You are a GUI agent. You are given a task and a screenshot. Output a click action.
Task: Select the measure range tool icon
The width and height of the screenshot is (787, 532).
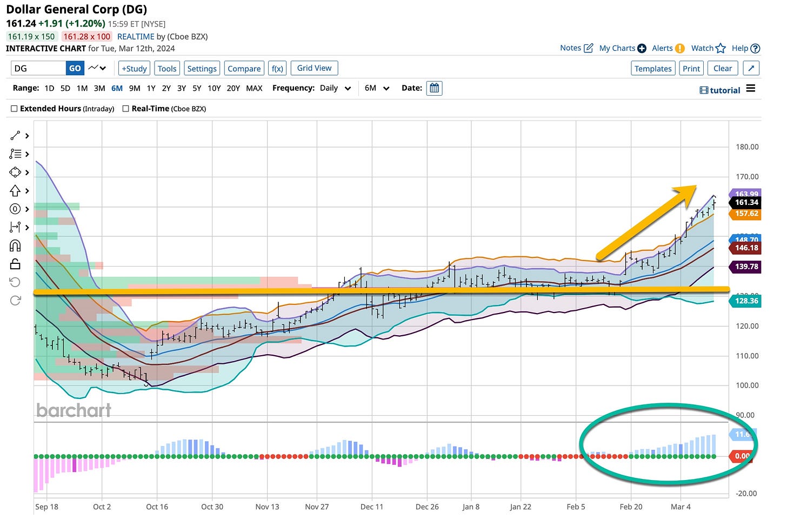[x=15, y=227]
